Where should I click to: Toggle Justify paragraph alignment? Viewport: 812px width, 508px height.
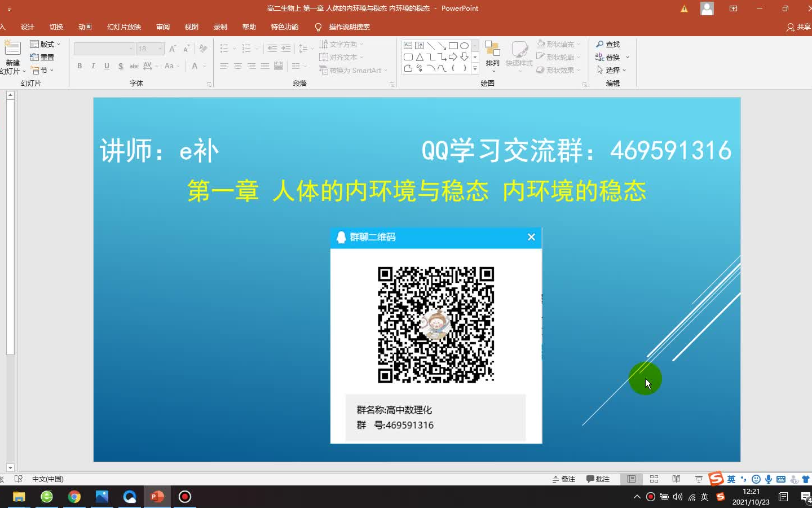[x=265, y=66]
